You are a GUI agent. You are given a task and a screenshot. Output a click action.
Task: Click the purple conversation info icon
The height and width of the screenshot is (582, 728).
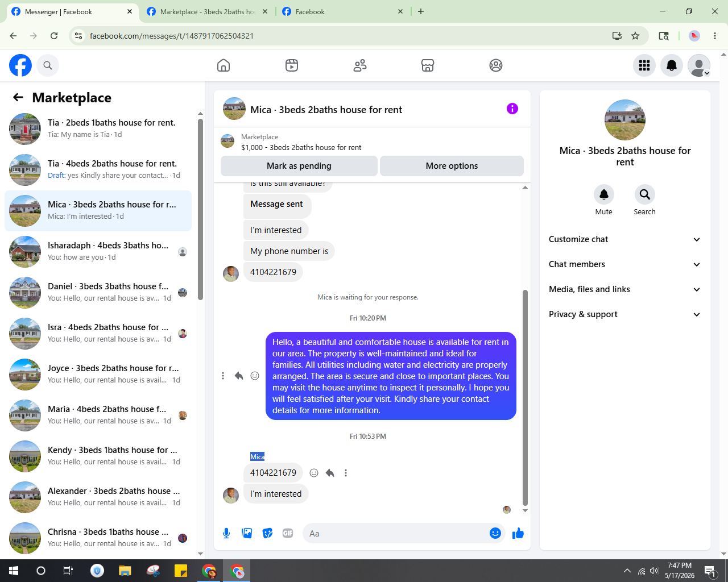512,109
